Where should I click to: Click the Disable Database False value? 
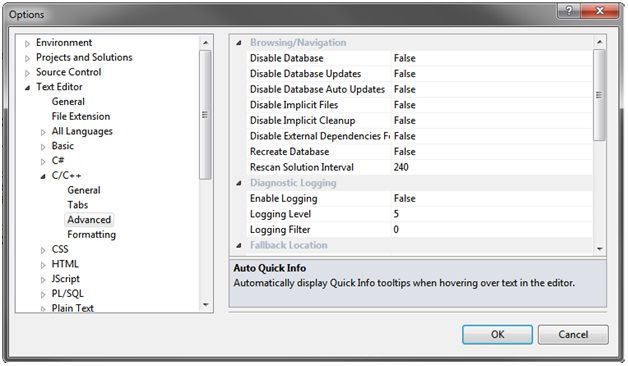[x=492, y=58]
